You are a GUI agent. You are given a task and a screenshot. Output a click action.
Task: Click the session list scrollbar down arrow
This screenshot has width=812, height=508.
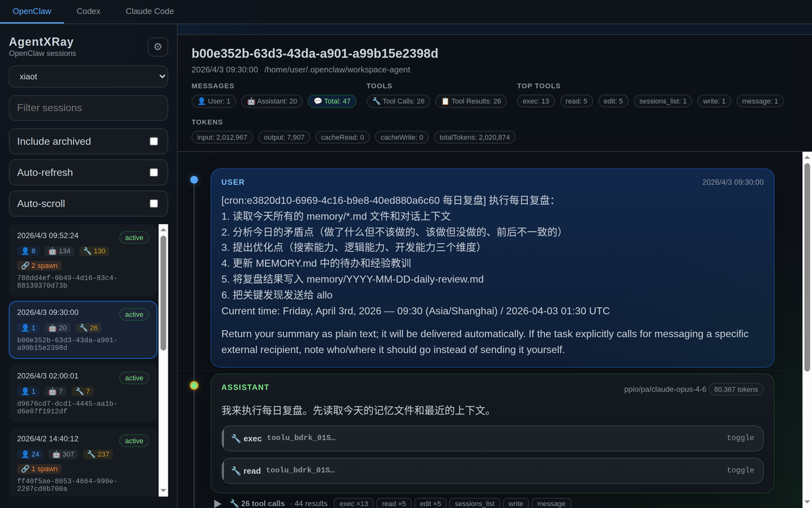pos(163,490)
